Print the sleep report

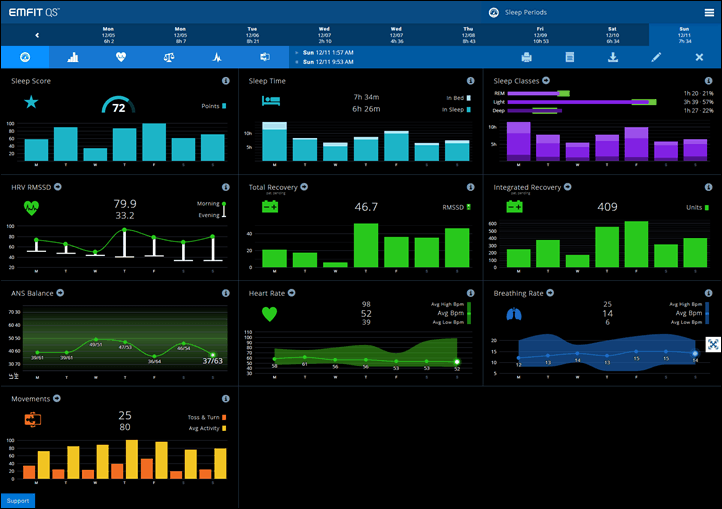(526, 57)
